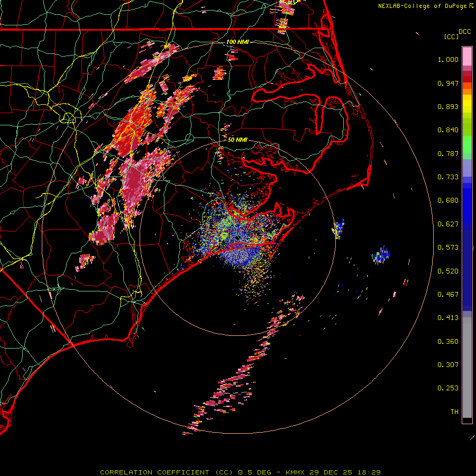
Task: Click the Correlation Coefficient KMHX caption
Action: point(240,472)
